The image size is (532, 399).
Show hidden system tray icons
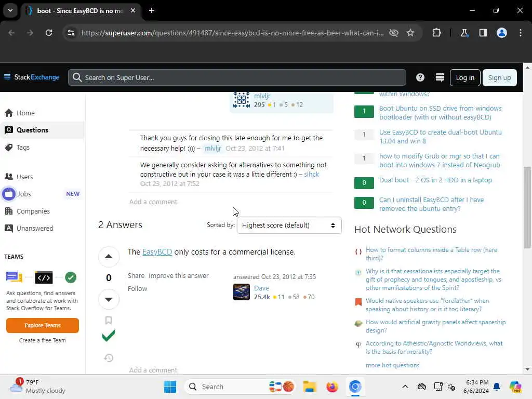pos(405,387)
